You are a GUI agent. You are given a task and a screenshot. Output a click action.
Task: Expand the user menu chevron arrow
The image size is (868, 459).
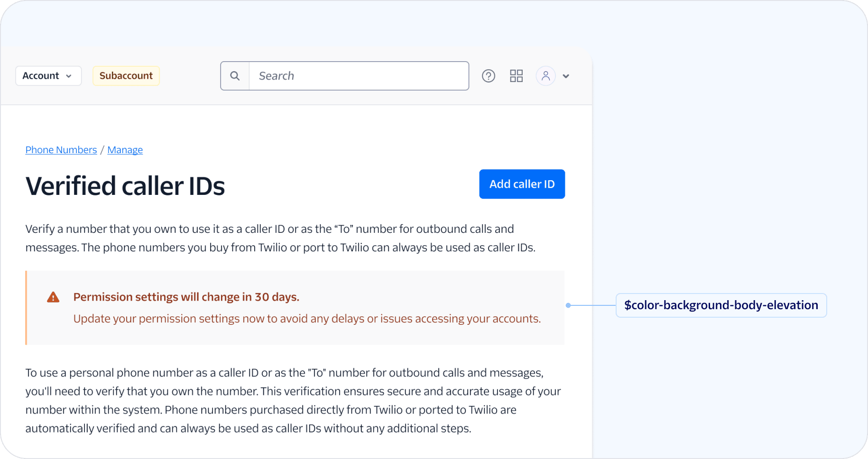(566, 76)
